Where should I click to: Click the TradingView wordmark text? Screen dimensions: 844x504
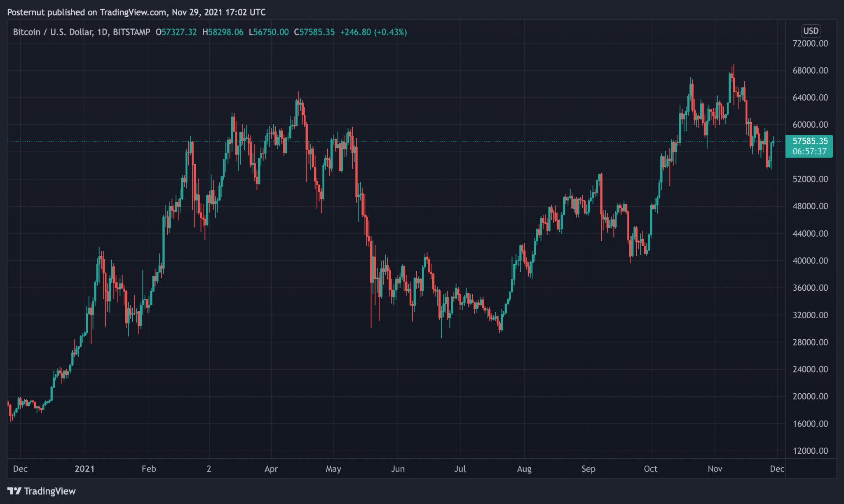[50, 491]
